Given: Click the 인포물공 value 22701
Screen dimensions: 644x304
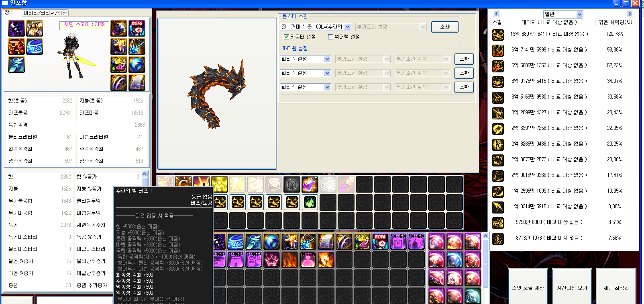Looking at the screenshot, I should point(66,113).
